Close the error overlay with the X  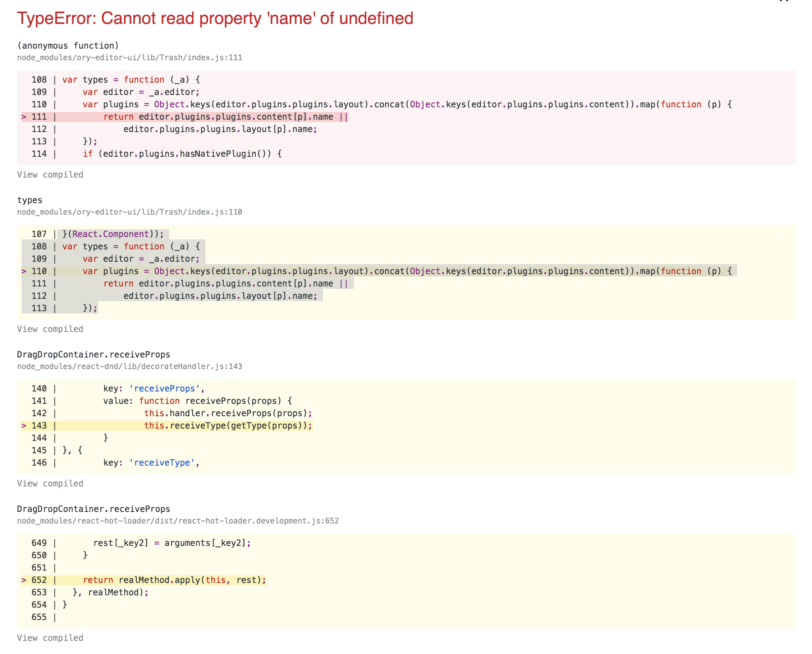(x=783, y=1)
